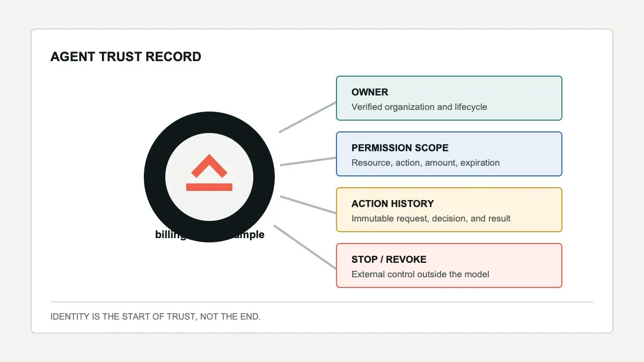Image resolution: width=644 pixels, height=362 pixels.
Task: Click the red chevron agent icon
Action: (x=209, y=167)
